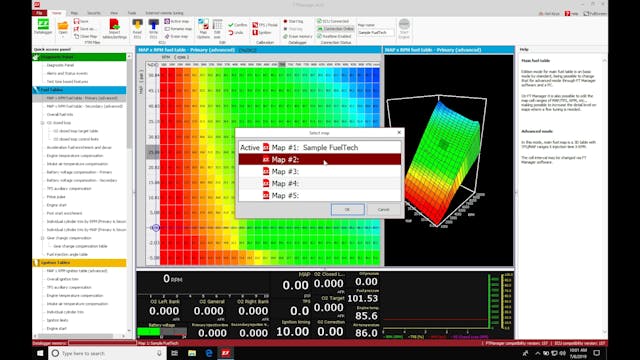Toggle the ECU Connected status indicator
640x360 pixels.
tap(333, 21)
